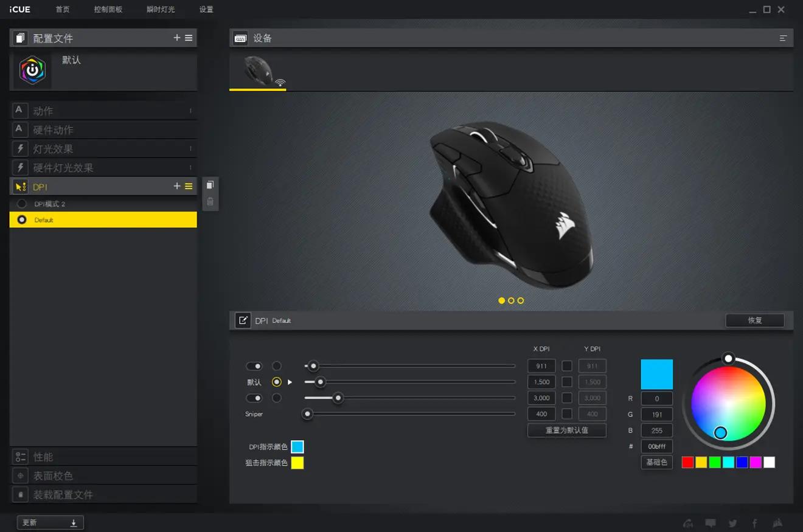Pick the green base color swatch
Screen dimensions: 803x532
(x=715, y=462)
